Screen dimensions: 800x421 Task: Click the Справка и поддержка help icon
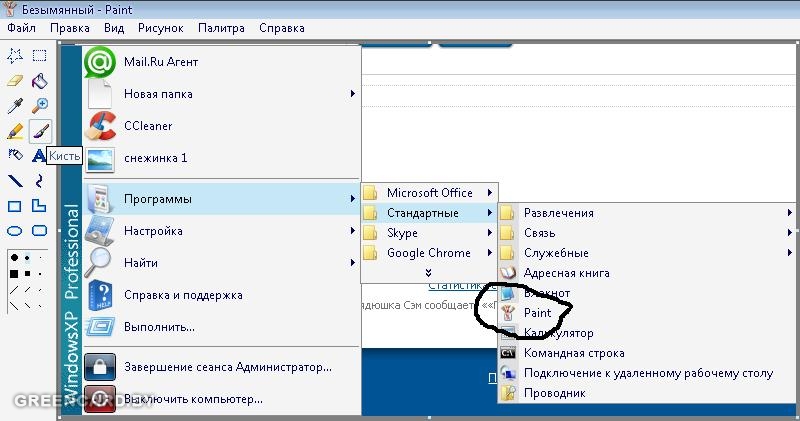click(x=101, y=295)
